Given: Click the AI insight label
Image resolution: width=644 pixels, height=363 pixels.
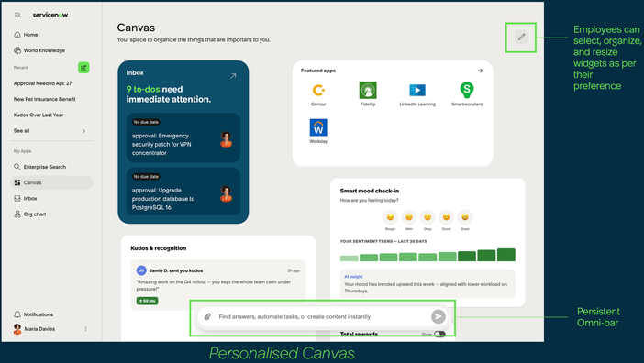Looking at the screenshot, I should 353,277.
